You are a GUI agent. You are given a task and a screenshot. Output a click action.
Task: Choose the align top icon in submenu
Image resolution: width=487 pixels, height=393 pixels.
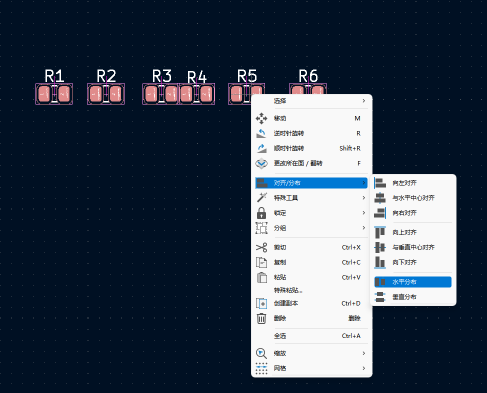click(380, 232)
